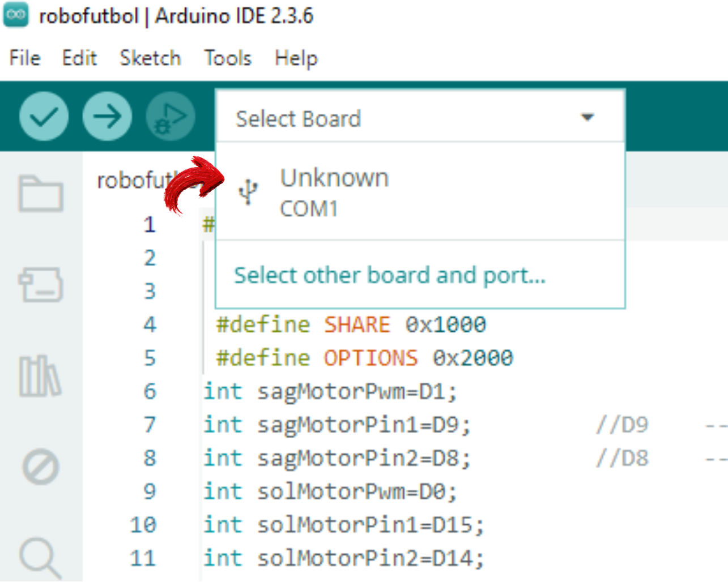Open the Boards Manager sidebar icon
The width and height of the screenshot is (728, 582).
40,284
